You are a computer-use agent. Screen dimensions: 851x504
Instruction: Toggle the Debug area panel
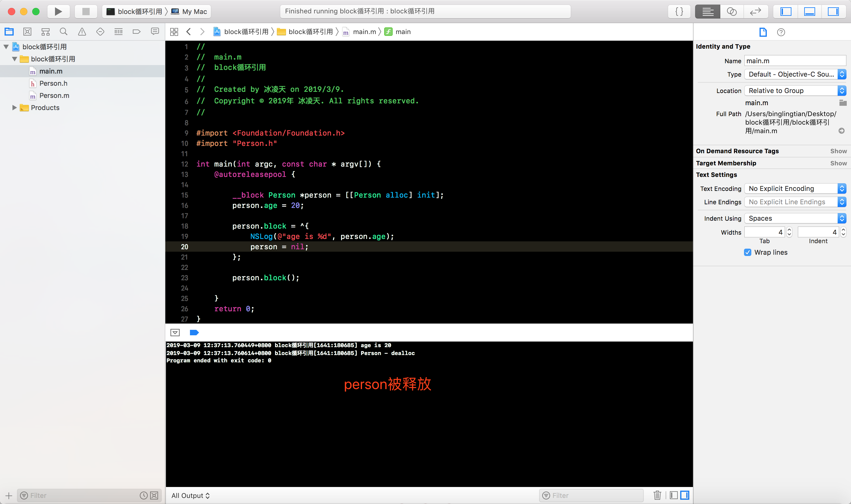pos(810,12)
